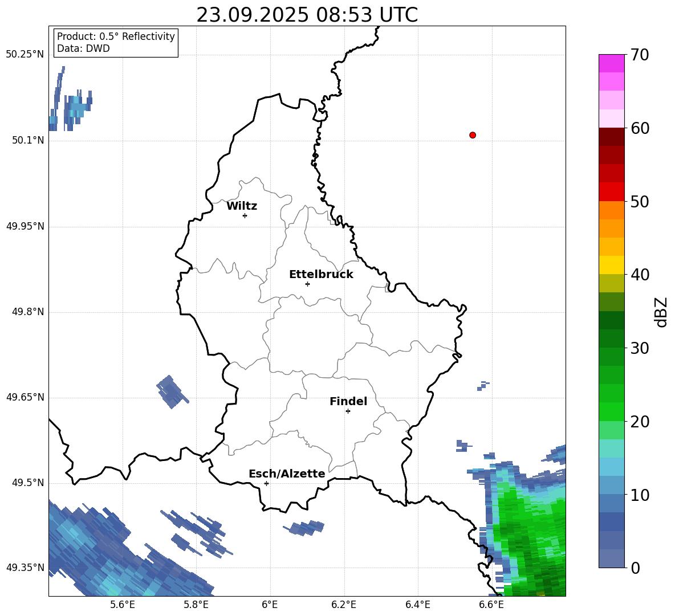Click the 60 tick on the colorbar
Screen dimensions: 675x616
pos(640,128)
